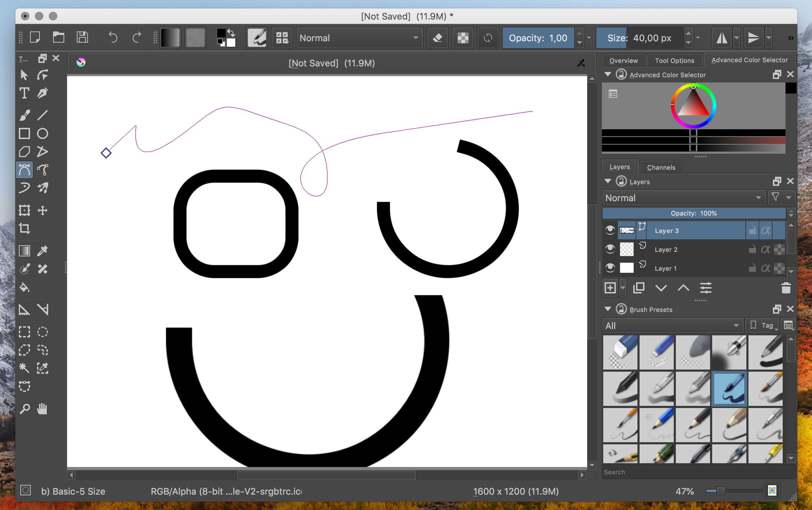Collapse the Brush Presets docker

(608, 309)
